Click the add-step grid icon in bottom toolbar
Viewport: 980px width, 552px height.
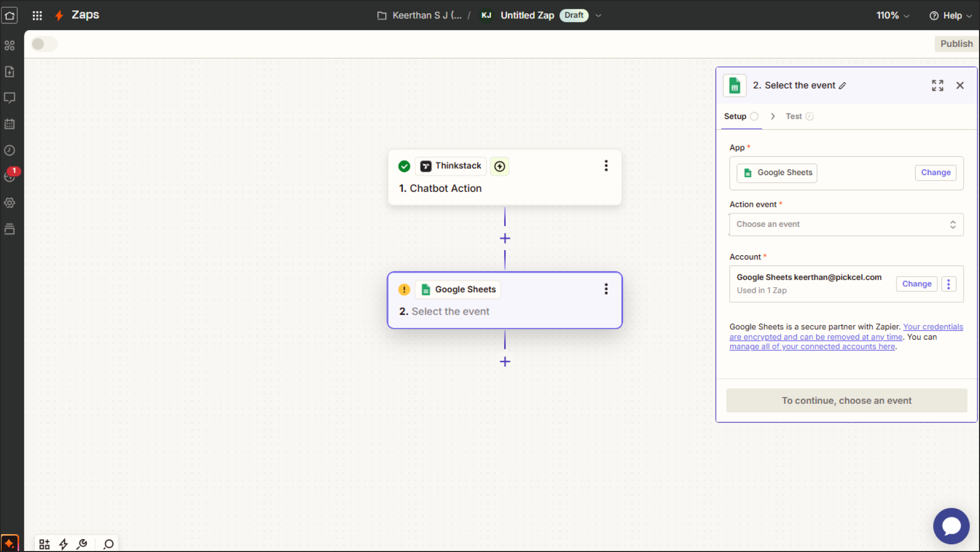pyautogui.click(x=44, y=544)
